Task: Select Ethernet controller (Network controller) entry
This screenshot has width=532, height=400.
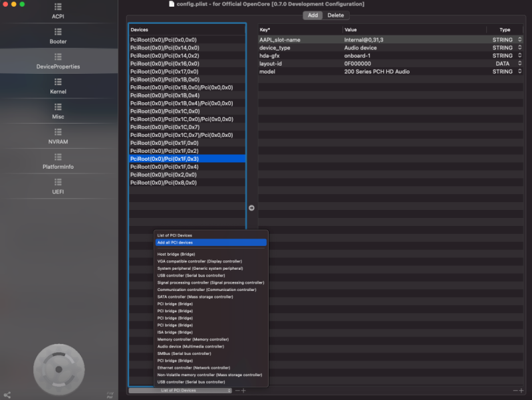Action: (194, 367)
